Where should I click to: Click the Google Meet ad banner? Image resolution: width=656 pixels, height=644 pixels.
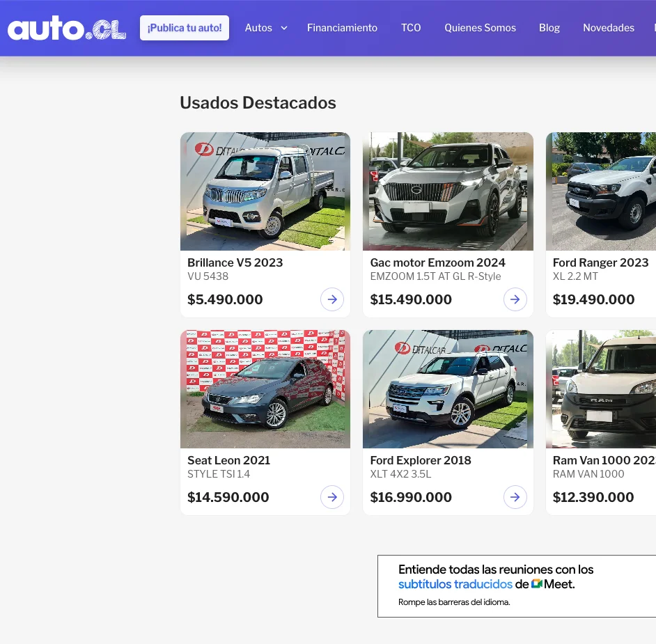(517, 586)
